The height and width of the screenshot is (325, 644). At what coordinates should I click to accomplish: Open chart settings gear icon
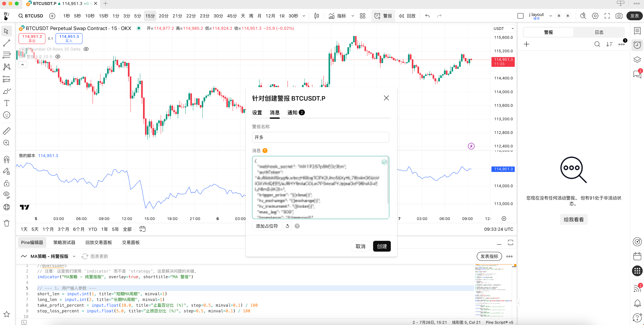pos(595,16)
